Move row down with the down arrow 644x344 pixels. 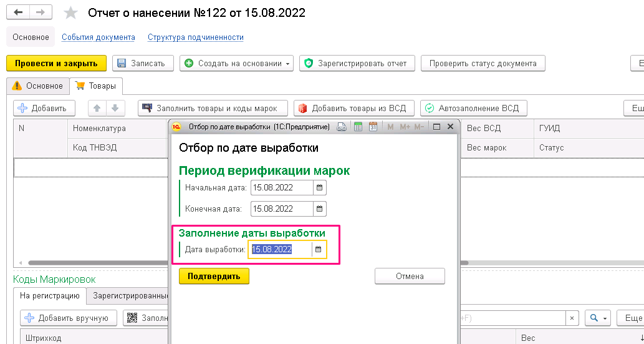click(x=115, y=108)
